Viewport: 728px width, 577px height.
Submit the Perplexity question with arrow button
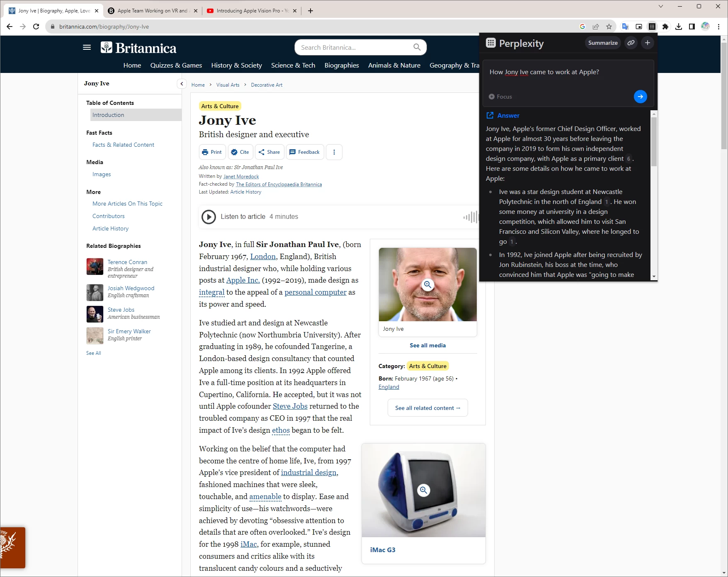[641, 97]
